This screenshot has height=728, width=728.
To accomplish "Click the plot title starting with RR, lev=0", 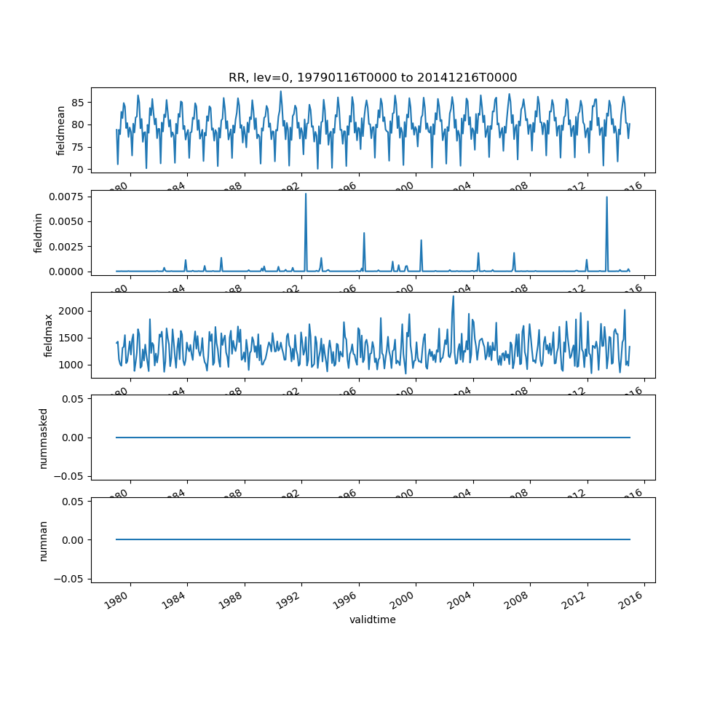I will [x=373, y=78].
